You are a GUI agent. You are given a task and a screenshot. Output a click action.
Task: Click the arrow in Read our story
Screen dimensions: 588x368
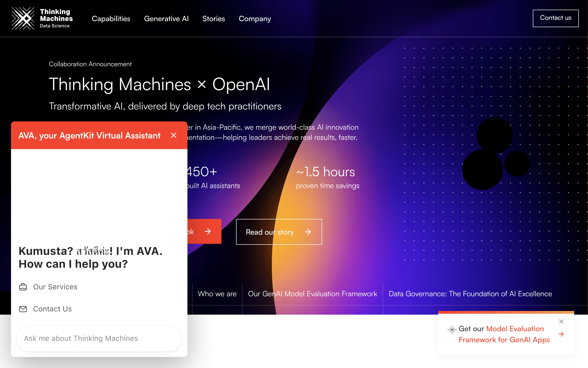point(308,232)
